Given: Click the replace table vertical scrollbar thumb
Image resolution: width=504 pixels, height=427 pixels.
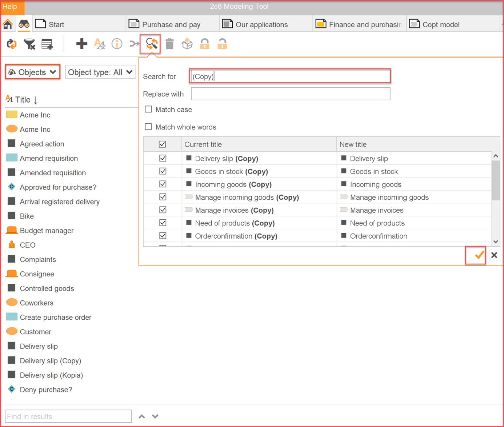Looking at the screenshot, I should (496, 180).
